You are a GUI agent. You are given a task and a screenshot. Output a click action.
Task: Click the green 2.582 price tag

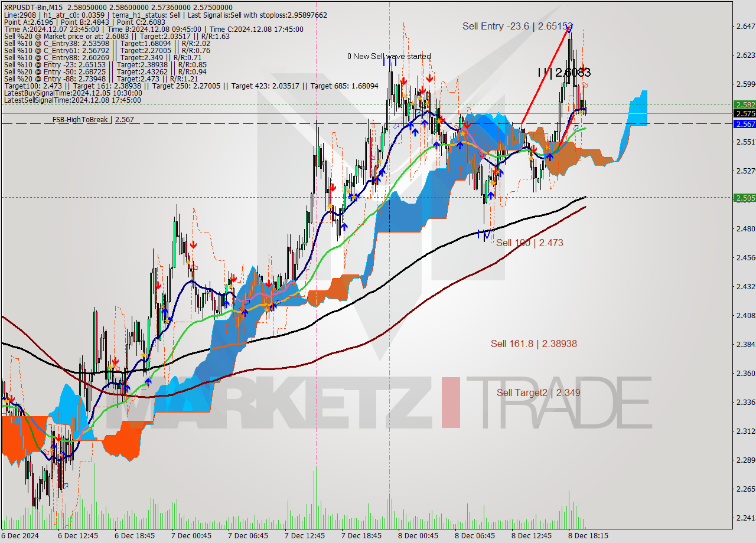tap(745, 104)
